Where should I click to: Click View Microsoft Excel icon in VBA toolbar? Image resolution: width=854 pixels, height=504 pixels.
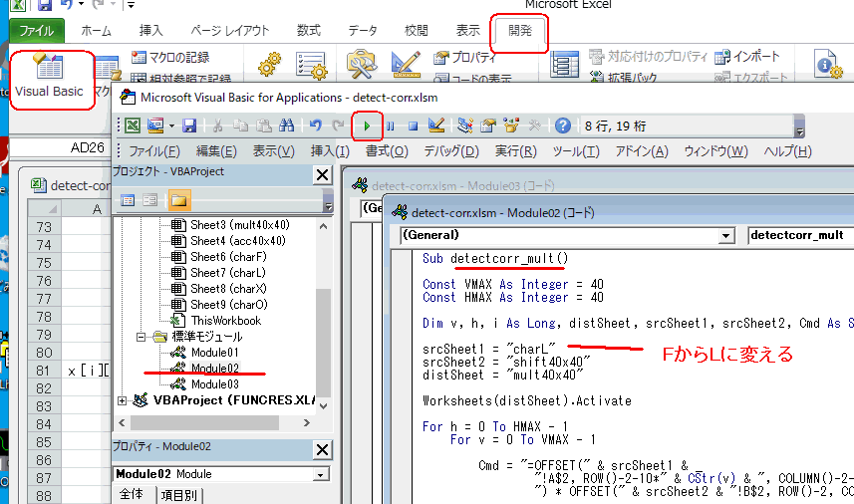[x=133, y=126]
